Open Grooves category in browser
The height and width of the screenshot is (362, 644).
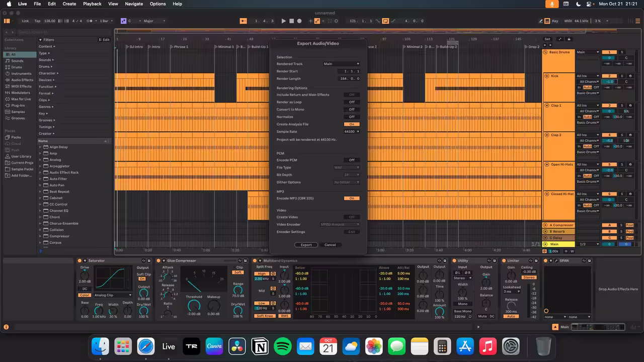point(18,118)
